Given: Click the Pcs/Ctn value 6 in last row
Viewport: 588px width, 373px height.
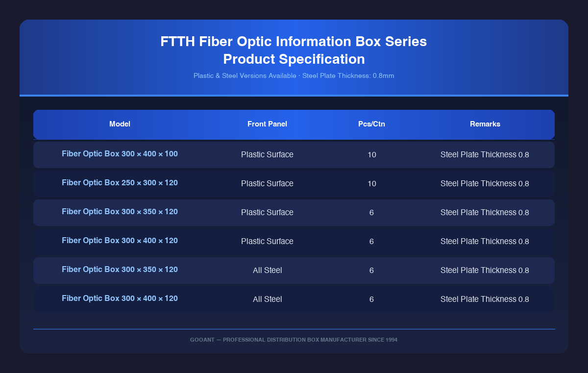Looking at the screenshot, I should (371, 299).
